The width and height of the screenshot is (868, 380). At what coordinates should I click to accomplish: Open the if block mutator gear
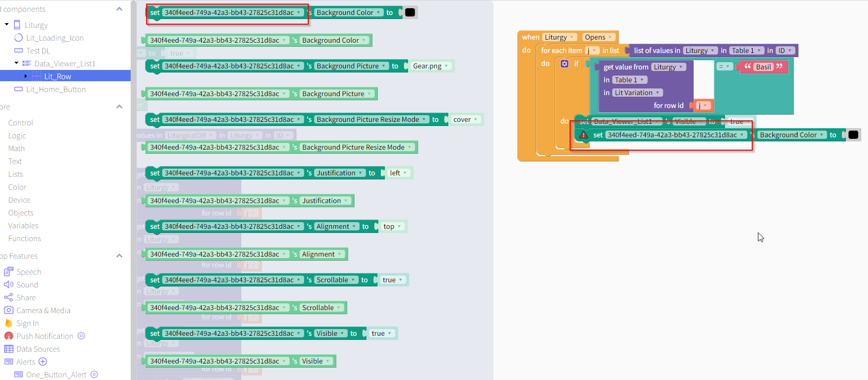(564, 64)
